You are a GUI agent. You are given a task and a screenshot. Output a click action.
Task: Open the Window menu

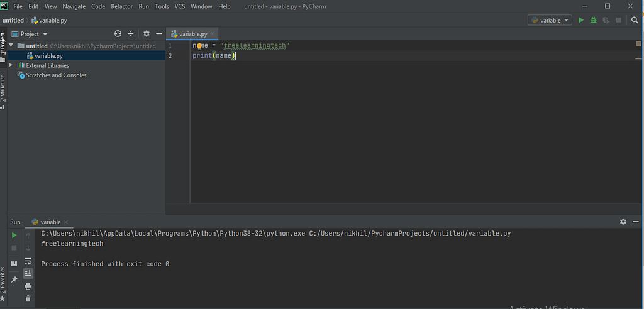tap(201, 6)
